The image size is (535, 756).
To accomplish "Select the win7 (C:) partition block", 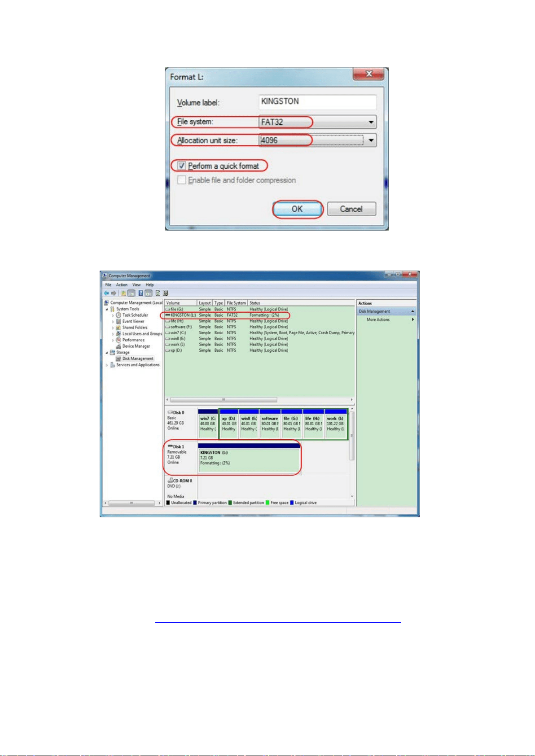I will point(208,424).
